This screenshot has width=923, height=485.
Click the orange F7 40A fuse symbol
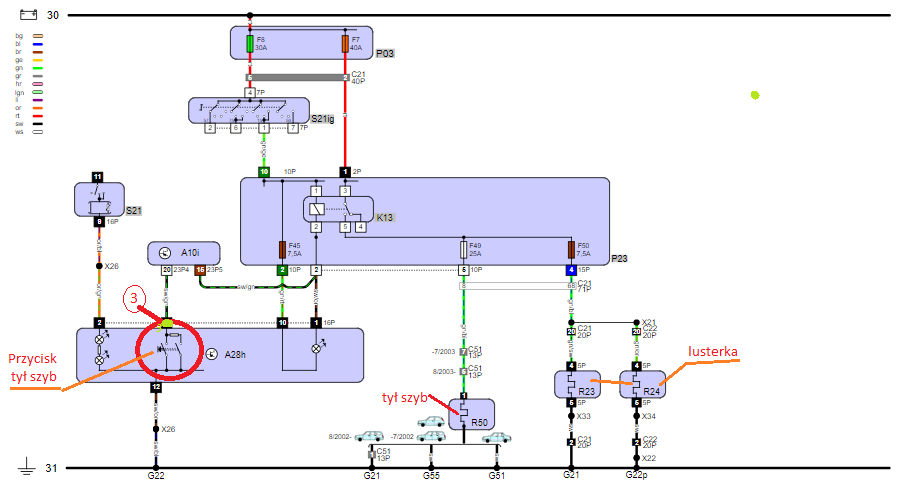pos(345,44)
